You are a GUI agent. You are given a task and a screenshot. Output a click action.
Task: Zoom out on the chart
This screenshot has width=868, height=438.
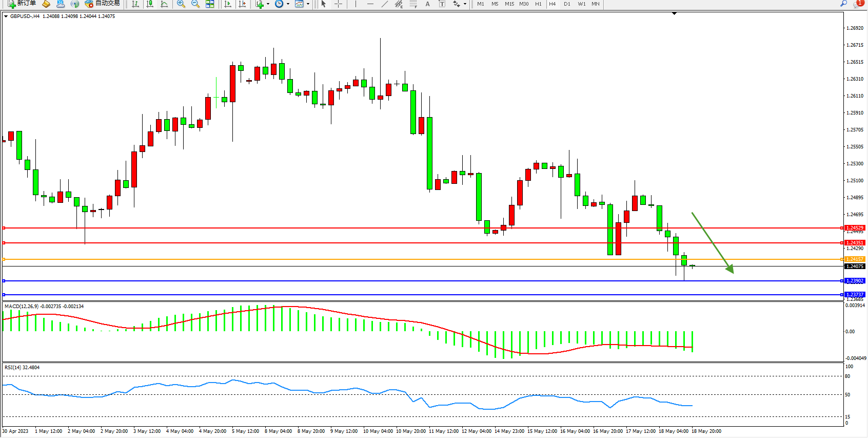coord(195,4)
